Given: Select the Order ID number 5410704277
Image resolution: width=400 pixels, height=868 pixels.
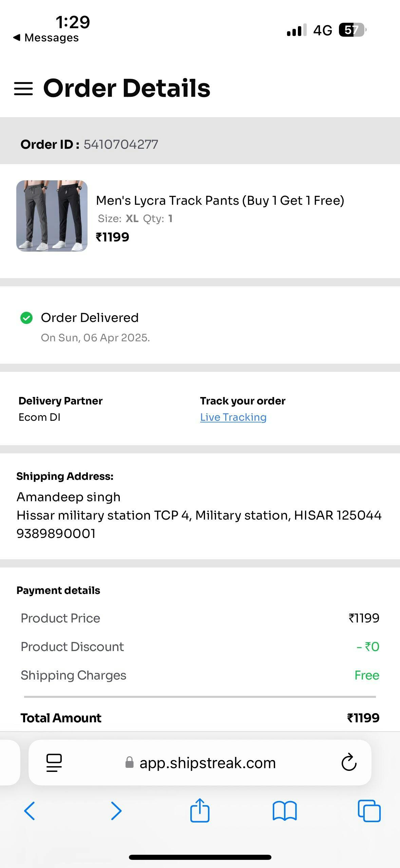Looking at the screenshot, I should [121, 144].
